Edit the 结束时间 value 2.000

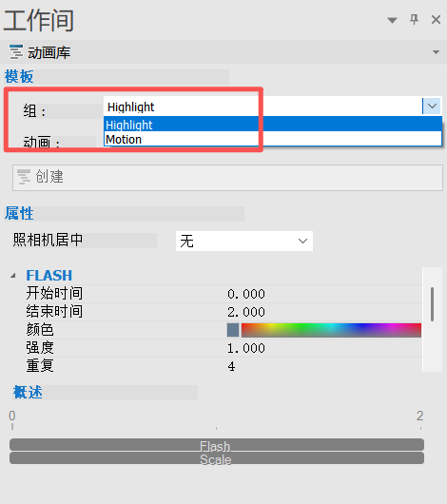(324, 312)
